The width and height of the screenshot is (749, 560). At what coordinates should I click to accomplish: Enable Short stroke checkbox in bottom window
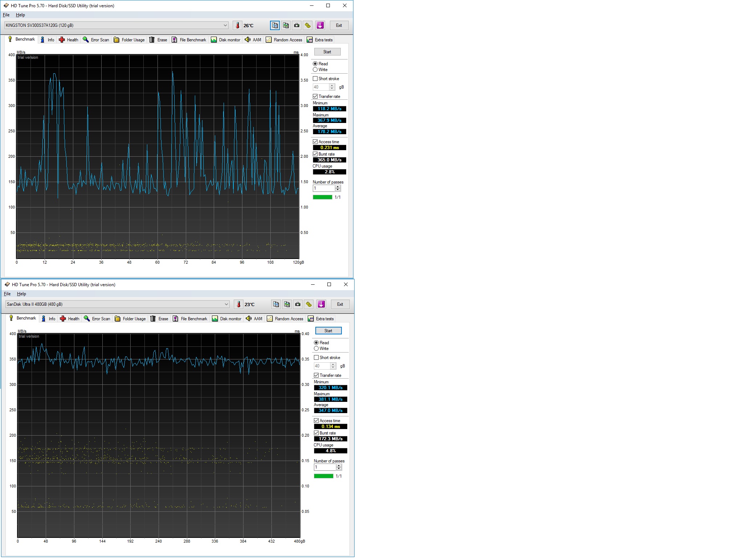tap(316, 358)
